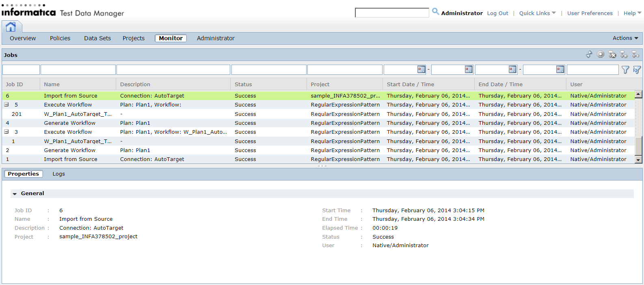Apply the filter using funnel icon
The image size is (644, 285).
tap(625, 70)
